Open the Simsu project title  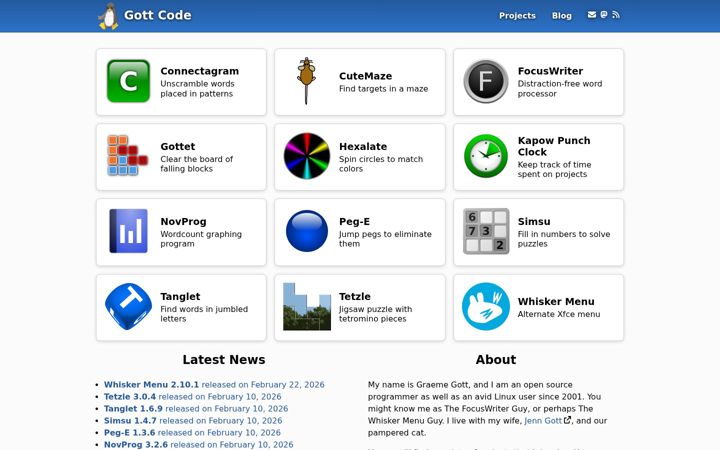534,222
